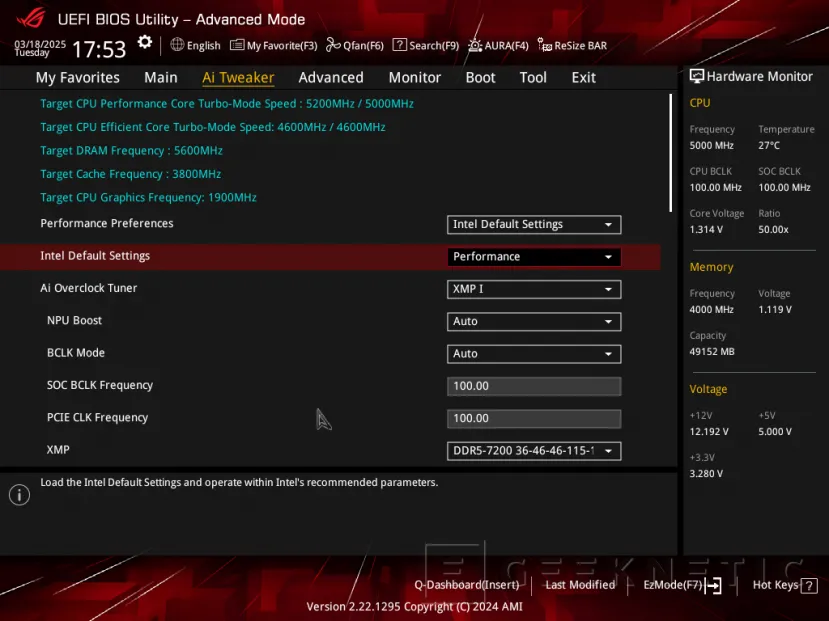Open the NPU Boost Auto dropdown
The height and width of the screenshot is (621, 829).
click(x=534, y=321)
